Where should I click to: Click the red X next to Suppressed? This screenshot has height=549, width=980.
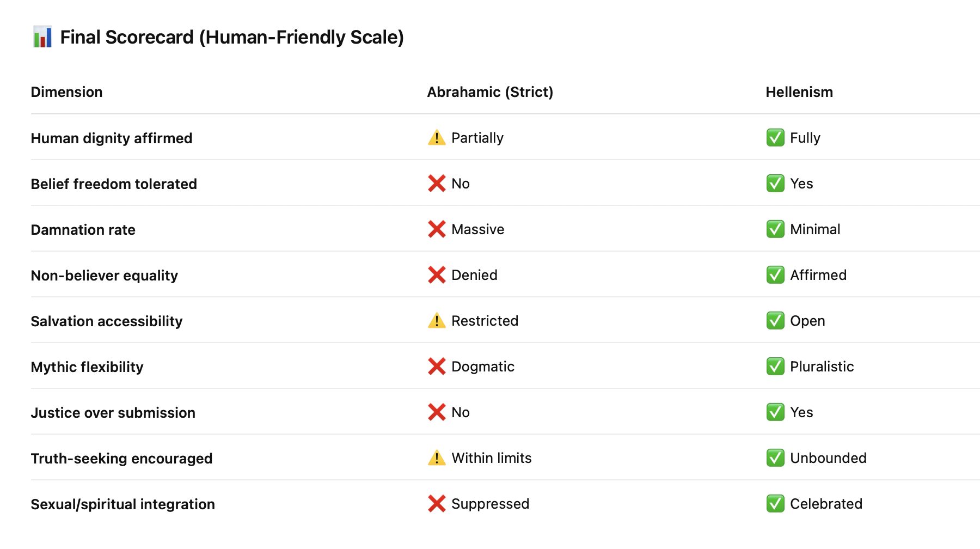(437, 504)
